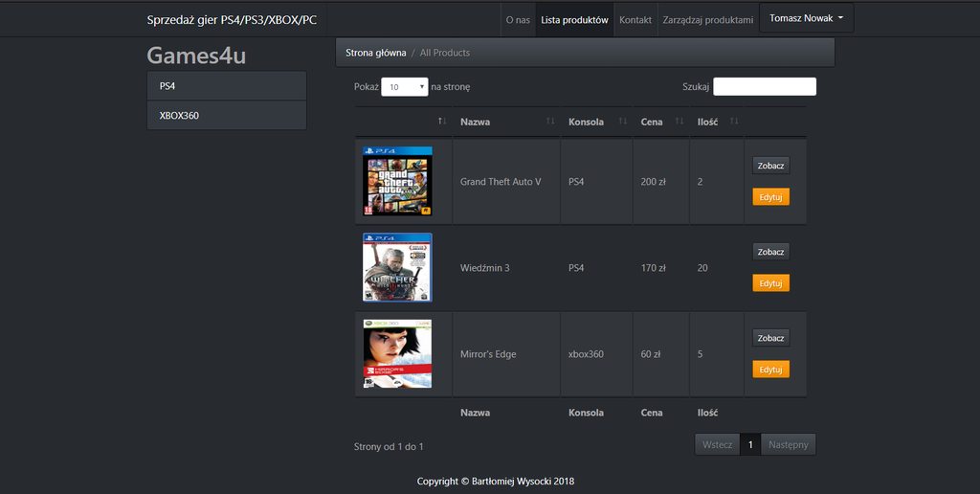Sort table by the Nazwa column arrows

click(x=550, y=121)
